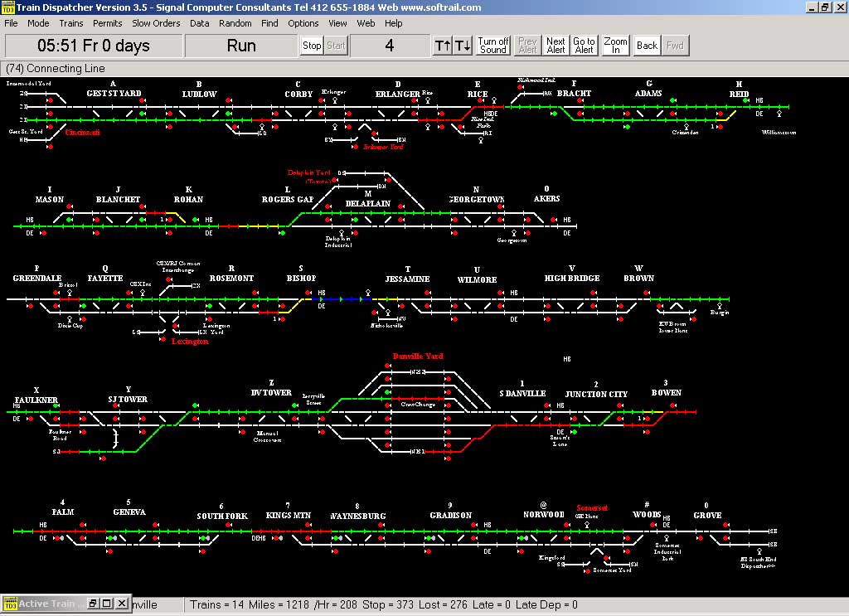Click the simulation clock display showing 05:51
Screen dimensions: 849x616
(93, 46)
